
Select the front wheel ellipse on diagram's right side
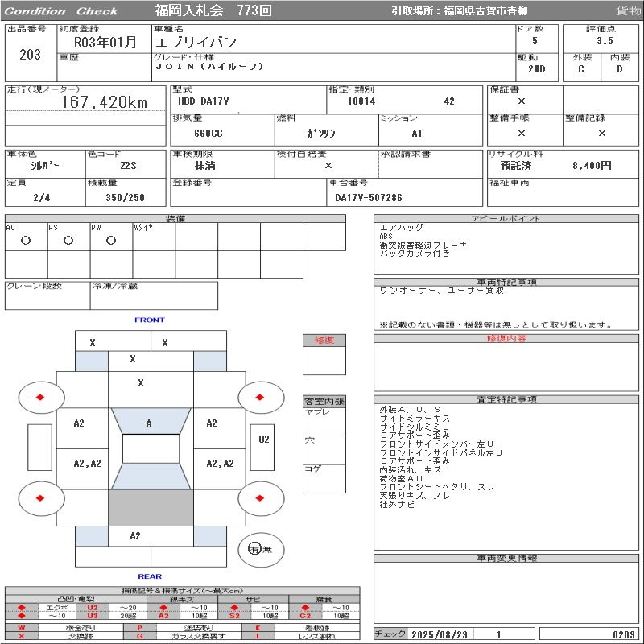pos(261,397)
